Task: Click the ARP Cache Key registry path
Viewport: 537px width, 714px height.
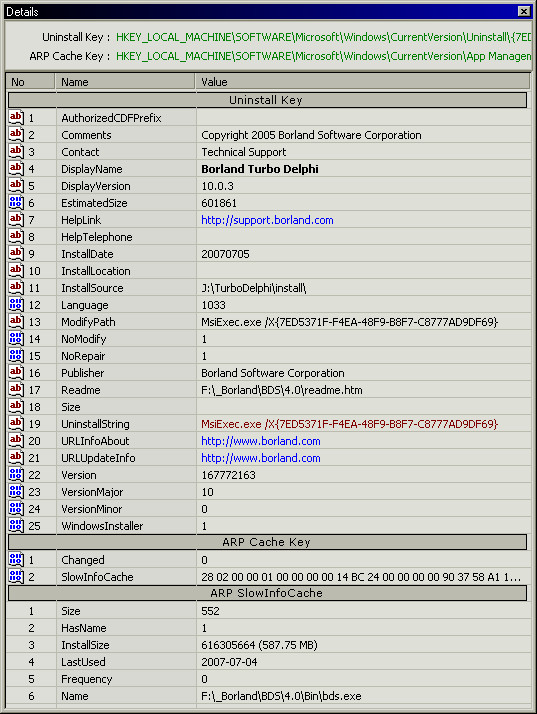Action: click(323, 56)
